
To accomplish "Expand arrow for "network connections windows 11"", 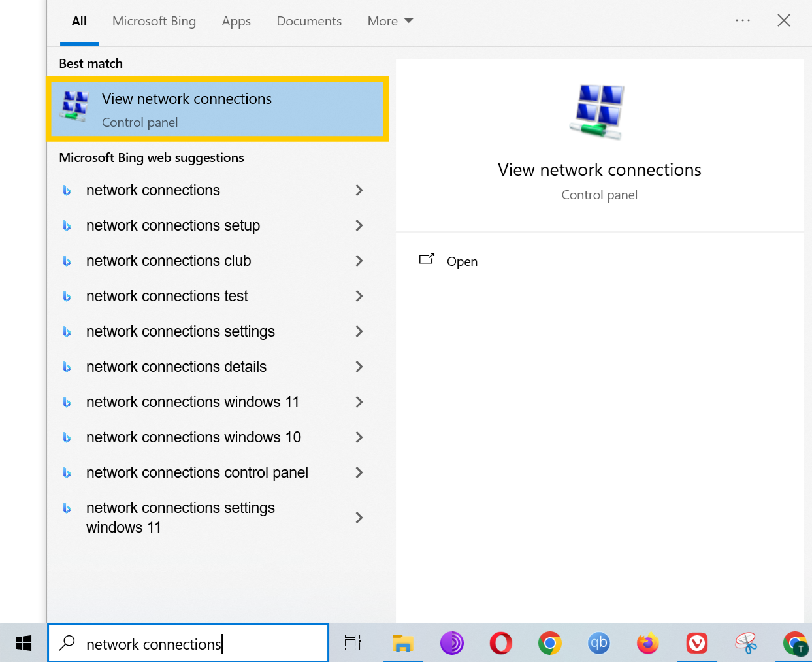I will (359, 402).
